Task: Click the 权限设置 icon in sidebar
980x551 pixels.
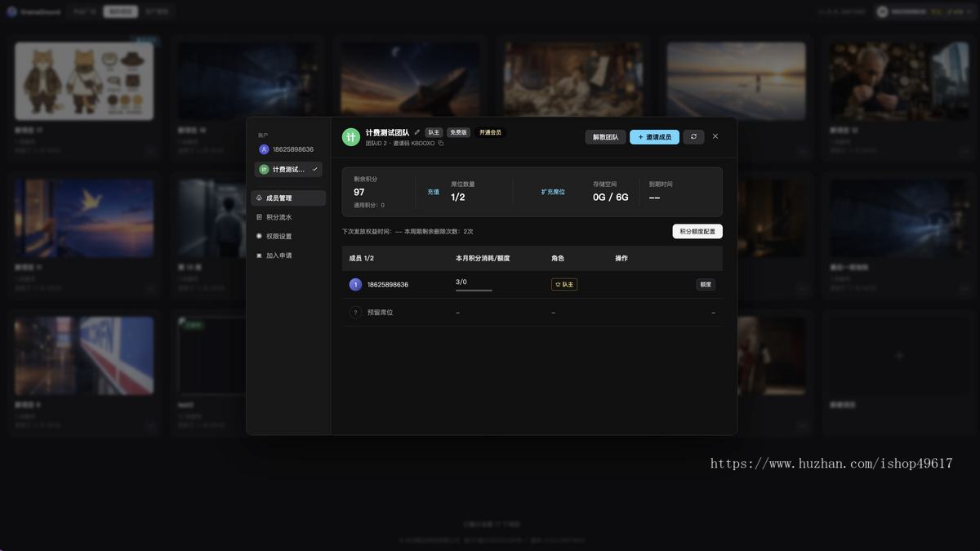Action: (x=260, y=236)
